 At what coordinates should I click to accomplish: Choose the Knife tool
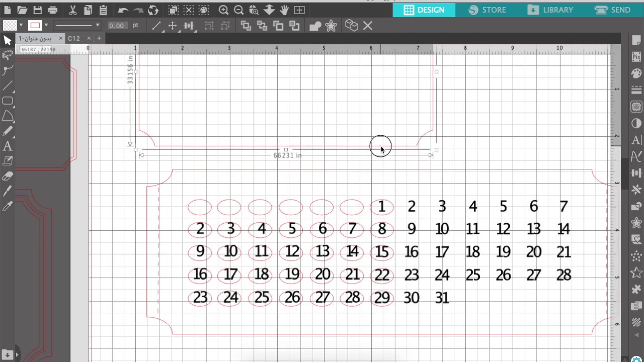(7, 191)
